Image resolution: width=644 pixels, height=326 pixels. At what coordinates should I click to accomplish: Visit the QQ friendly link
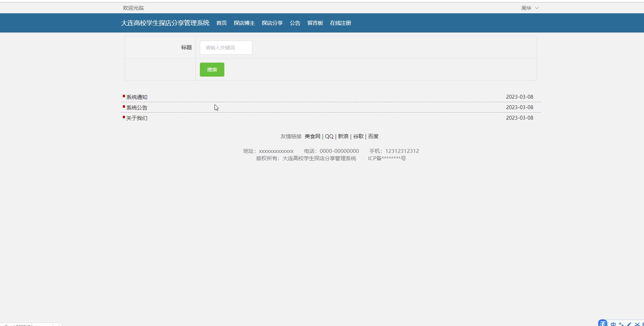tap(329, 136)
